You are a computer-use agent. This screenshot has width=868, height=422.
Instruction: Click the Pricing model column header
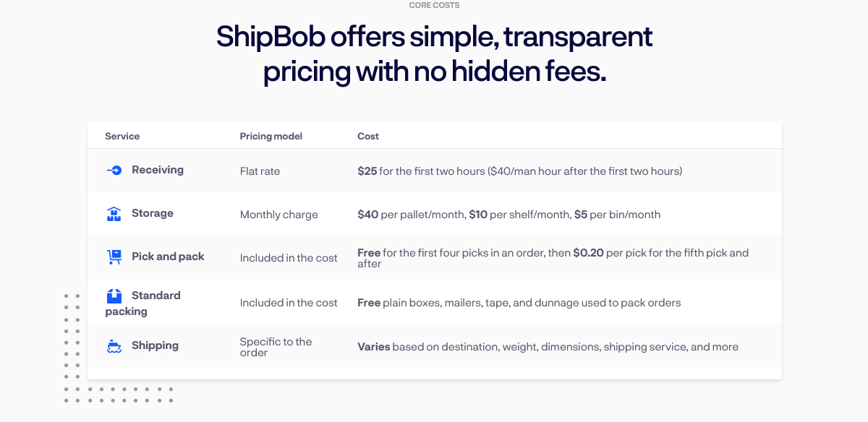click(271, 136)
